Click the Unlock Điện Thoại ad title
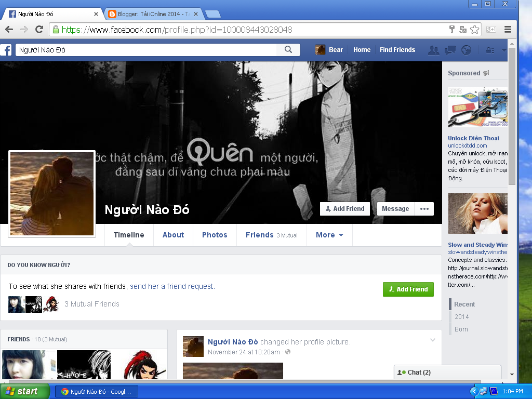532x399 pixels. pos(473,138)
